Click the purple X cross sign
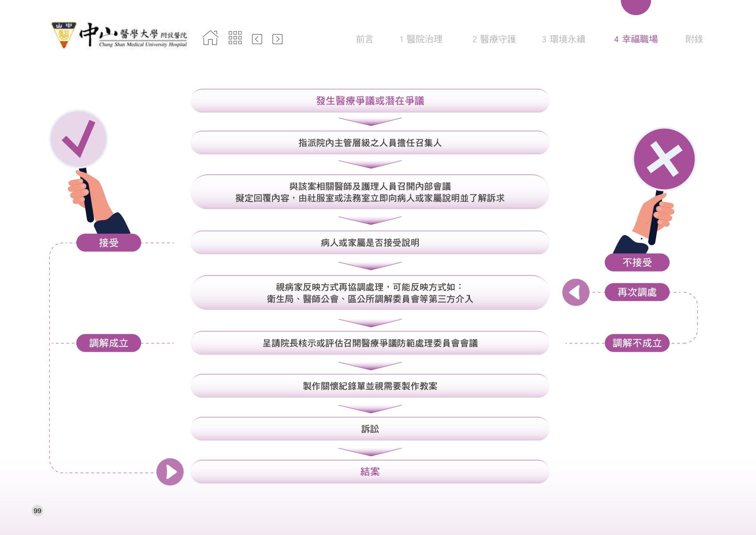The width and height of the screenshot is (756, 535). point(664,159)
